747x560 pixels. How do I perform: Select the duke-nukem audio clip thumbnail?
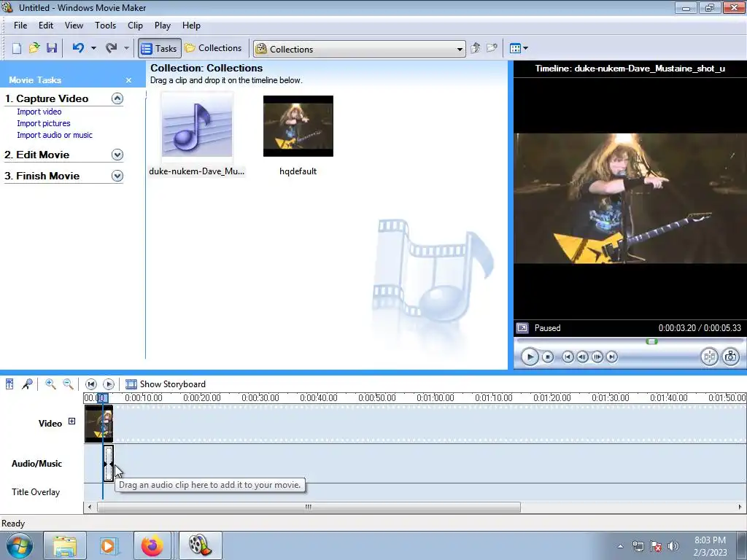coord(197,125)
